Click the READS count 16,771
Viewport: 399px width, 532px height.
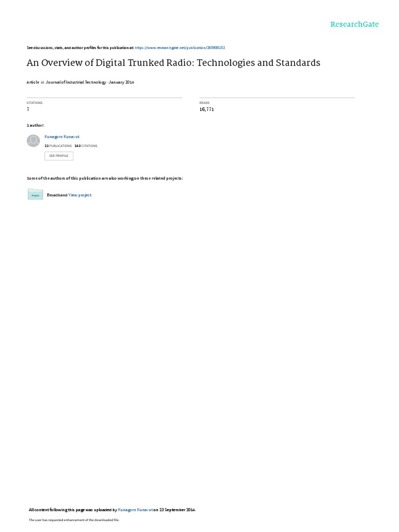click(x=207, y=109)
